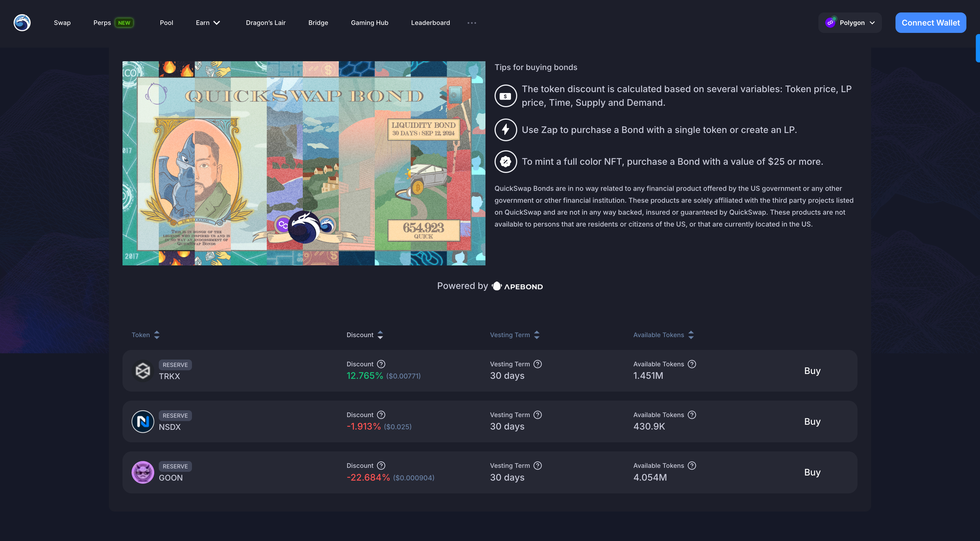Buy the GOON bond
This screenshot has height=541, width=980.
click(812, 472)
